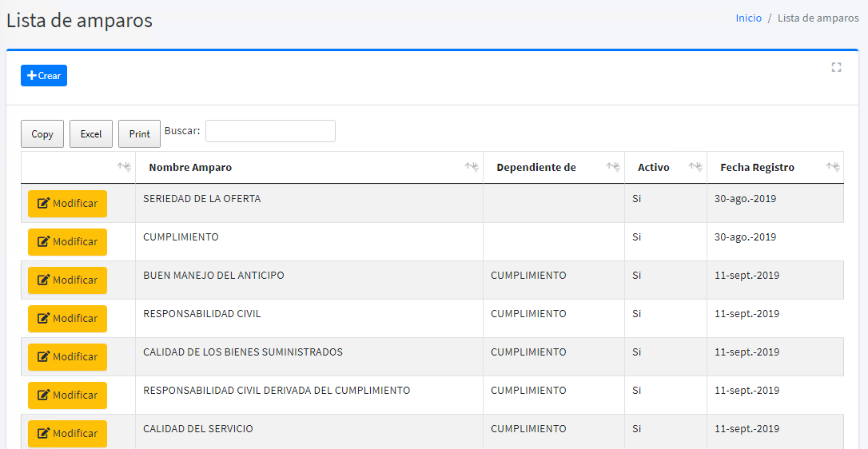868x449 pixels.
Task: Click Modificar for CUMPLIMIENTO row
Action: tap(67, 242)
